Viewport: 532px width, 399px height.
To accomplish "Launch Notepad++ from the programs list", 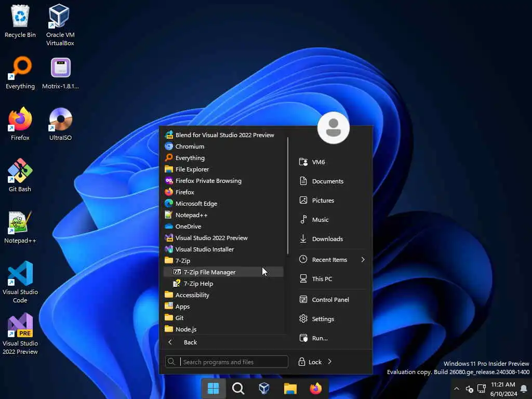I will point(223,215).
